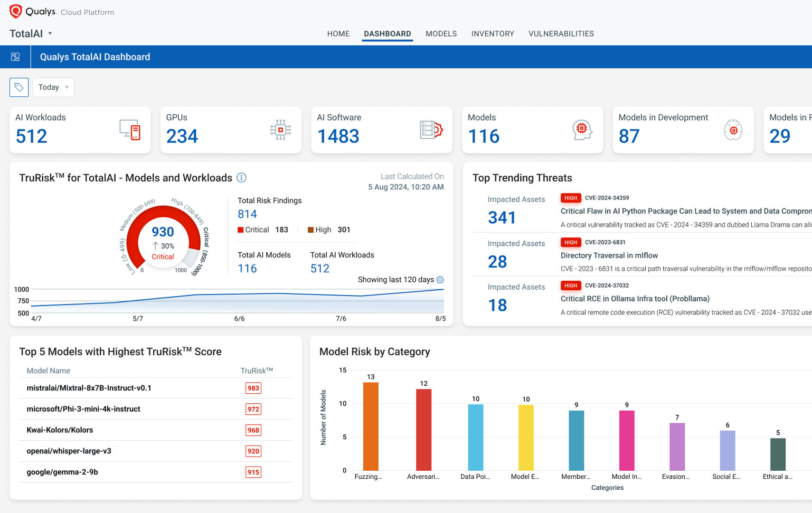The width and height of the screenshot is (812, 513).
Task: Open the Directory Traversal in mlflow threat
Action: [x=609, y=256]
